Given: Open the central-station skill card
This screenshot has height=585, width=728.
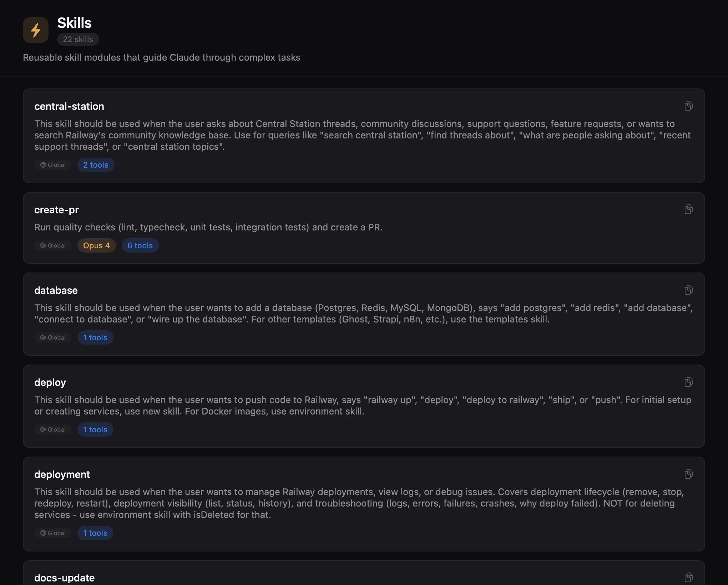Looking at the screenshot, I should tap(364, 136).
